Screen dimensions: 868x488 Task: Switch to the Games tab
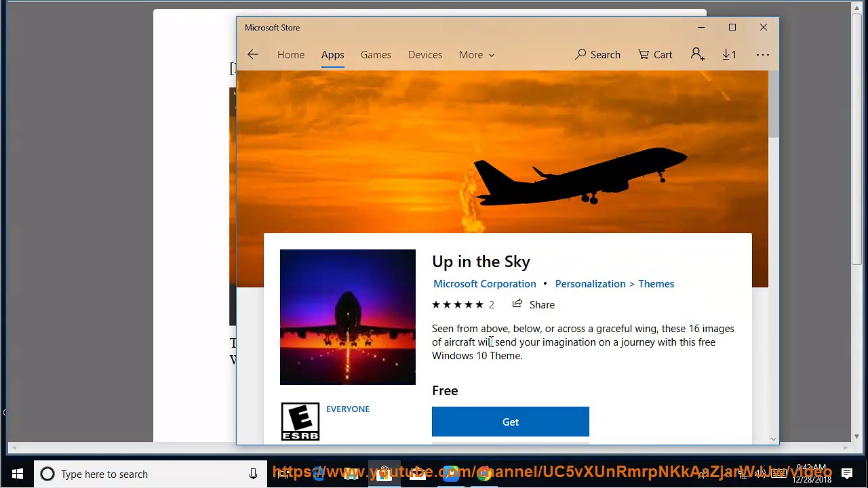[x=376, y=55]
